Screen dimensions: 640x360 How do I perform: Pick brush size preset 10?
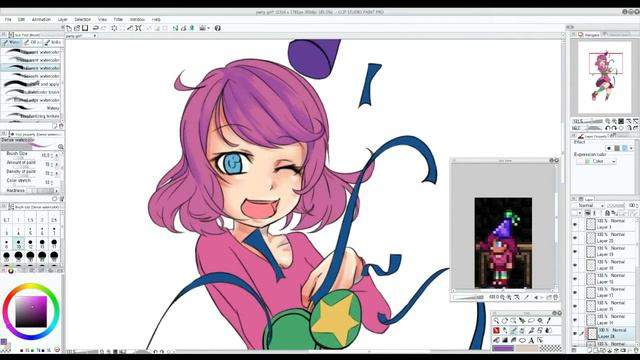(18, 244)
